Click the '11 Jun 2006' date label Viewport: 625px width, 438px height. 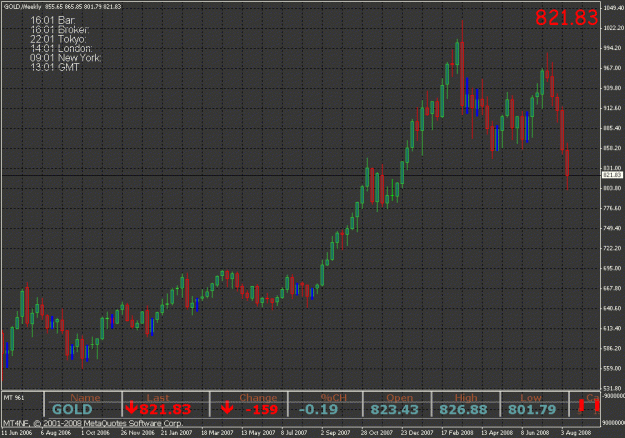pos(17,433)
